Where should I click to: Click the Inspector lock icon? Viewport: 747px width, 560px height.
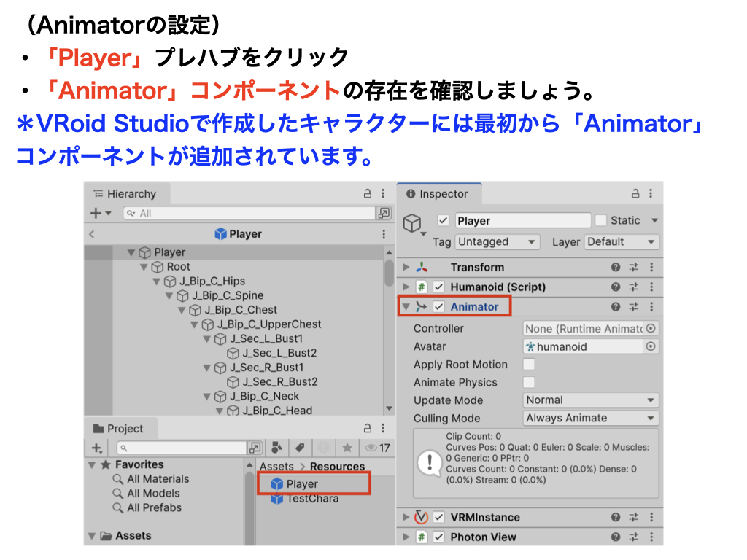pos(635,194)
